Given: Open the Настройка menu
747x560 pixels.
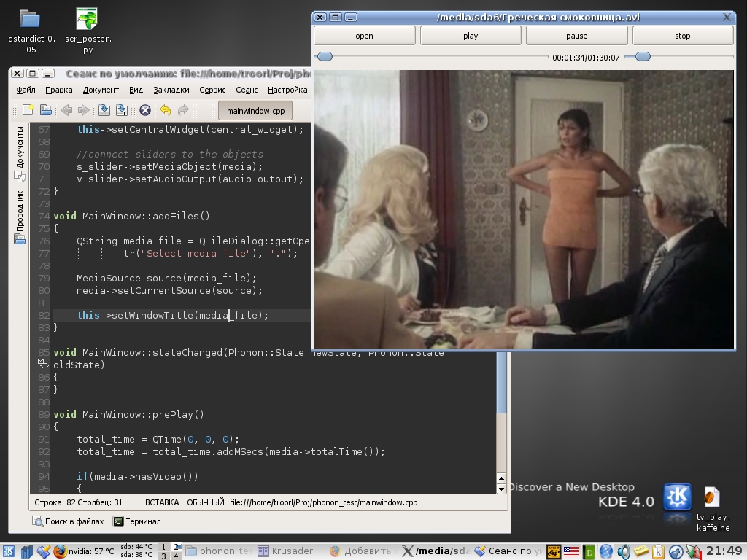Looking at the screenshot, I should tap(287, 90).
